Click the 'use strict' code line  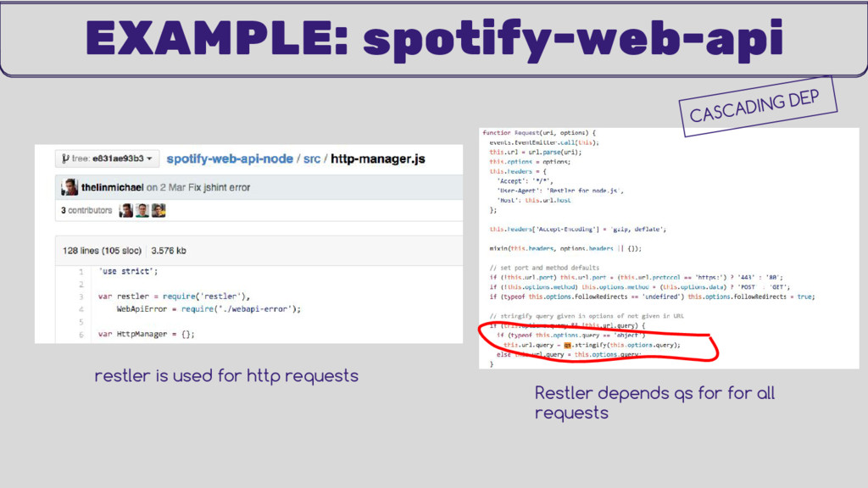(128, 271)
